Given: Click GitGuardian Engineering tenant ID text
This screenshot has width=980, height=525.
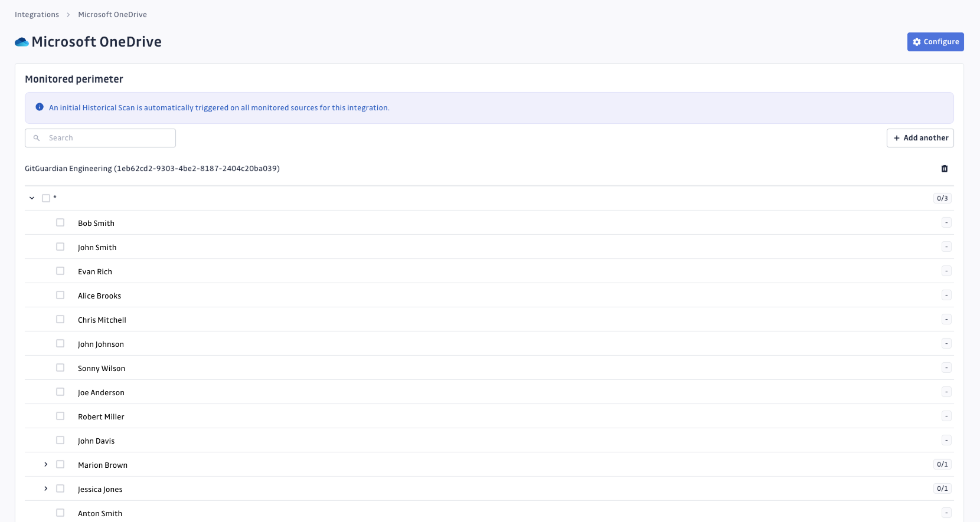Looking at the screenshot, I should point(152,169).
